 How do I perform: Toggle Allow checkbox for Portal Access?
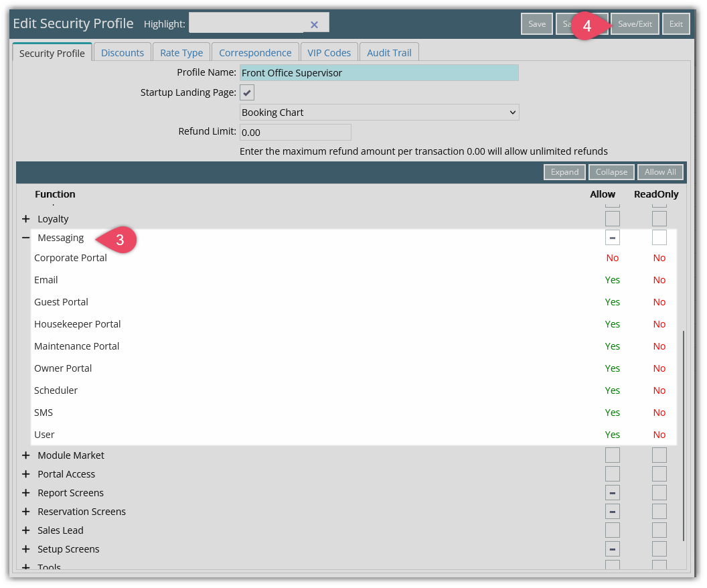click(x=613, y=474)
